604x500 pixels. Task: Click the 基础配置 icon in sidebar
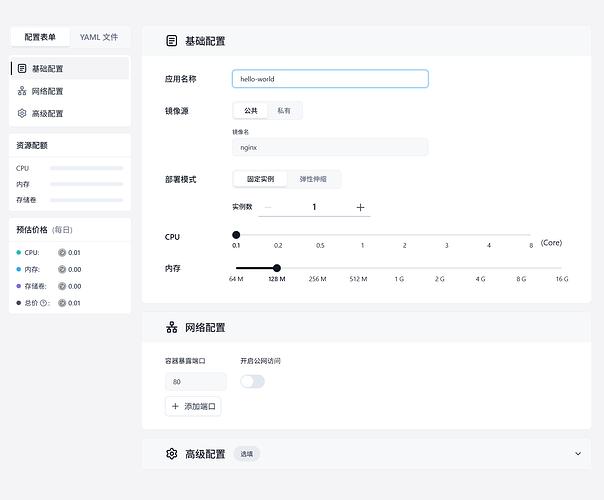click(22, 69)
